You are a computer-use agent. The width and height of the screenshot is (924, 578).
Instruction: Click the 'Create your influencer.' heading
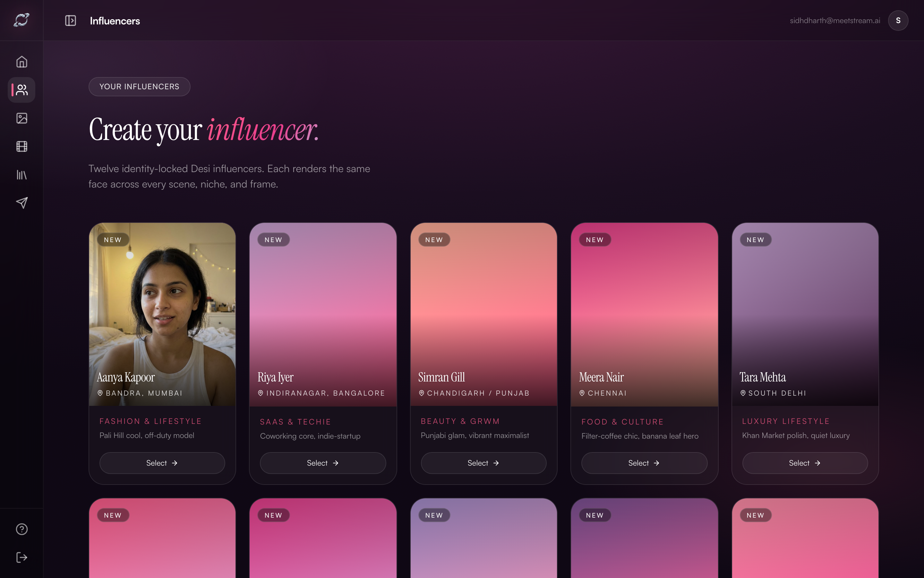point(204,130)
